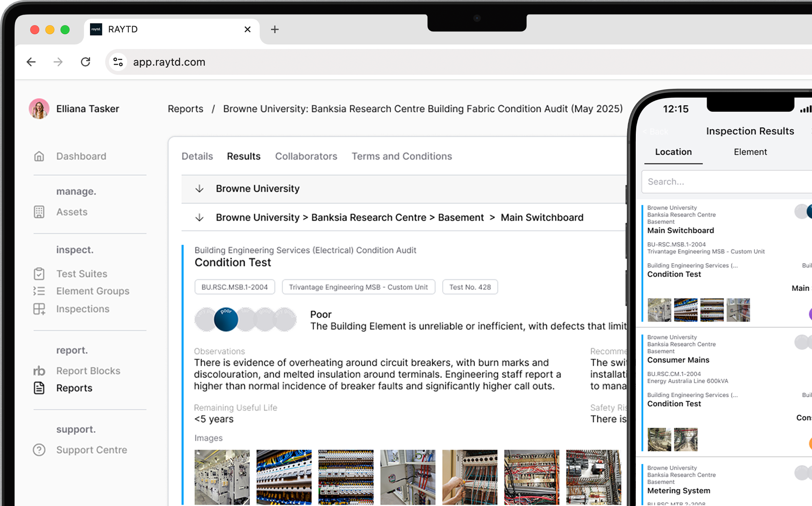Collapse the Main Switchboard location row arrow
Image resolution: width=812 pixels, height=506 pixels.
pyautogui.click(x=199, y=217)
